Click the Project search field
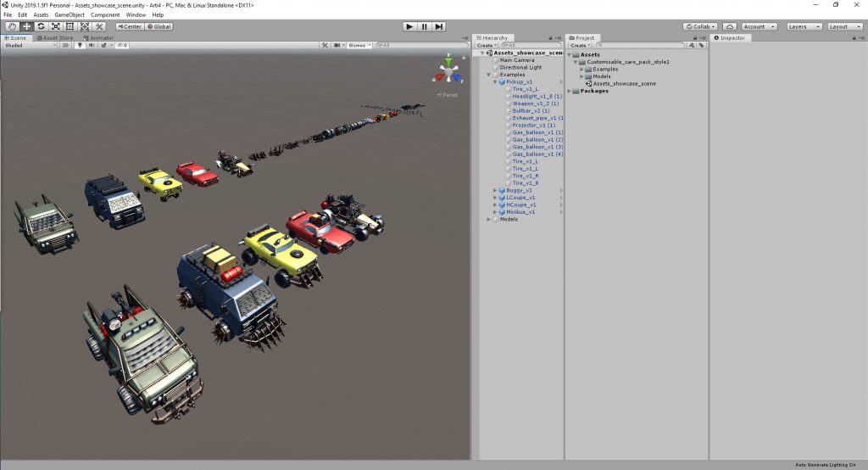Viewport: 868px width, 470px height. pyautogui.click(x=641, y=46)
